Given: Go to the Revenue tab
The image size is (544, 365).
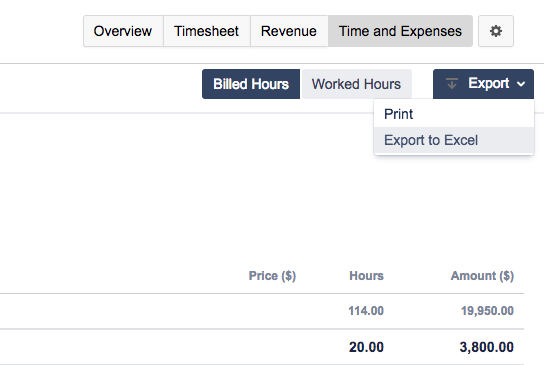Looking at the screenshot, I should pyautogui.click(x=289, y=31).
